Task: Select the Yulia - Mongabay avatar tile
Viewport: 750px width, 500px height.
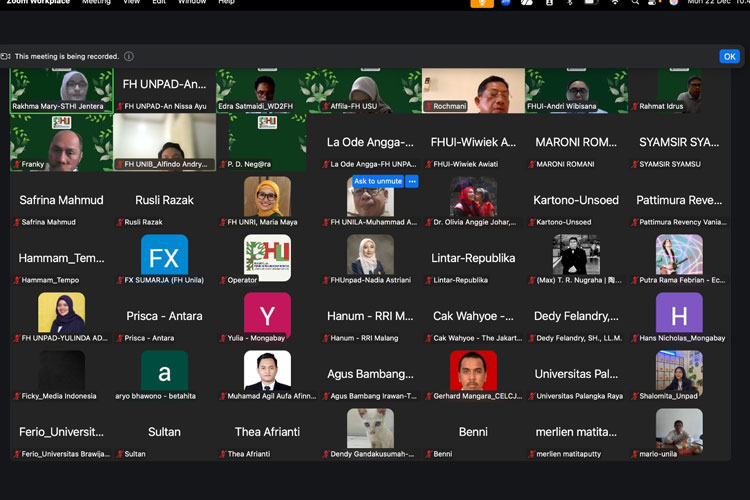Action: coord(267,315)
